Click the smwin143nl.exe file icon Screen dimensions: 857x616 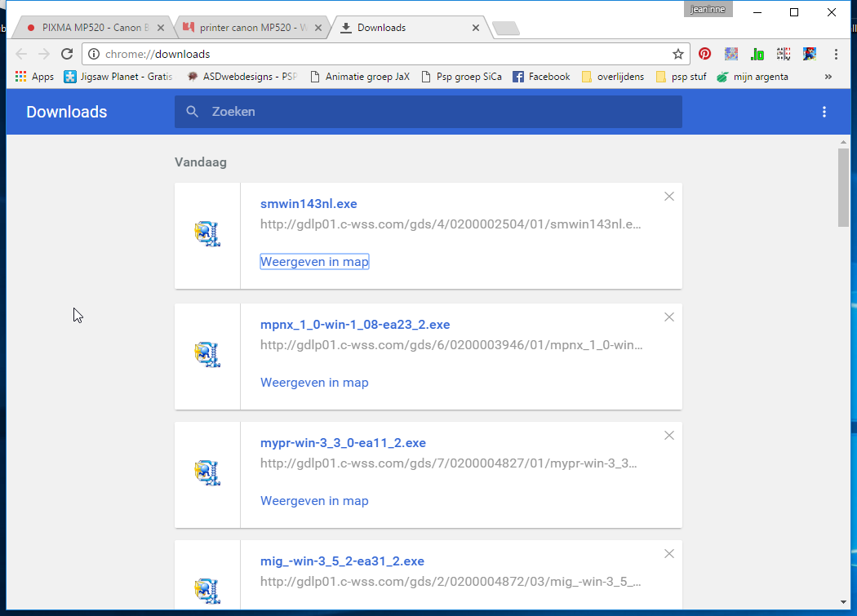[x=207, y=234]
